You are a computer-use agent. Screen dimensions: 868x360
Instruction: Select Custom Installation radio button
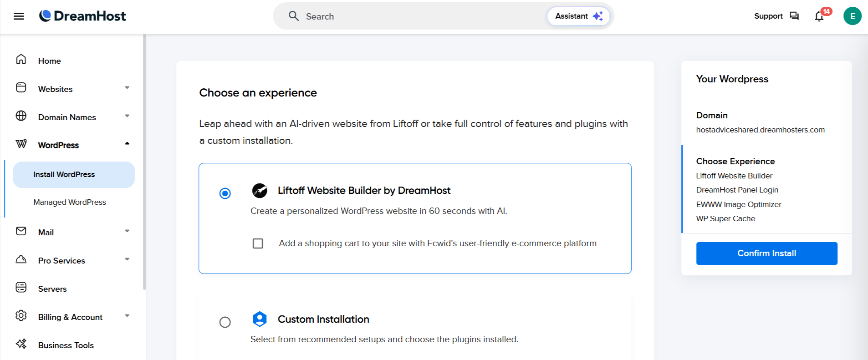[225, 322]
